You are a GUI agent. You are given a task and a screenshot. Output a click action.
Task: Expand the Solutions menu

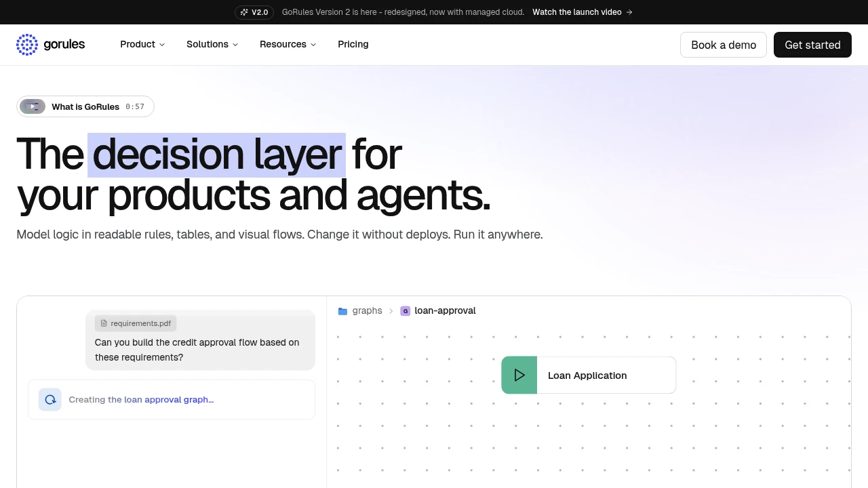[x=212, y=44]
